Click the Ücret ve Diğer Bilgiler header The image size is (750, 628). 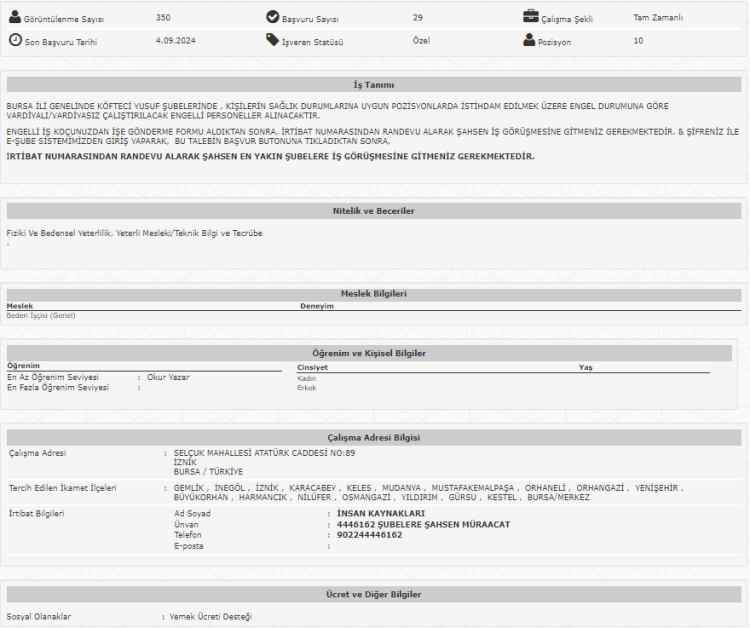pos(373,595)
